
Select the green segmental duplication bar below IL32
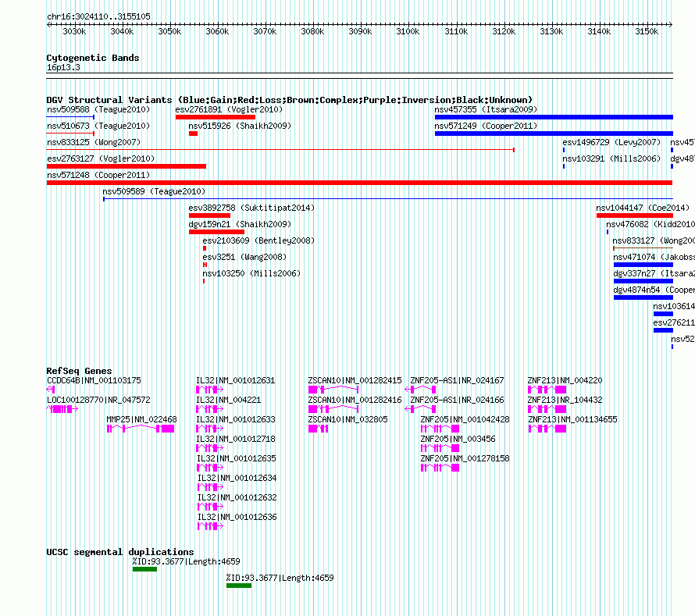click(239, 586)
